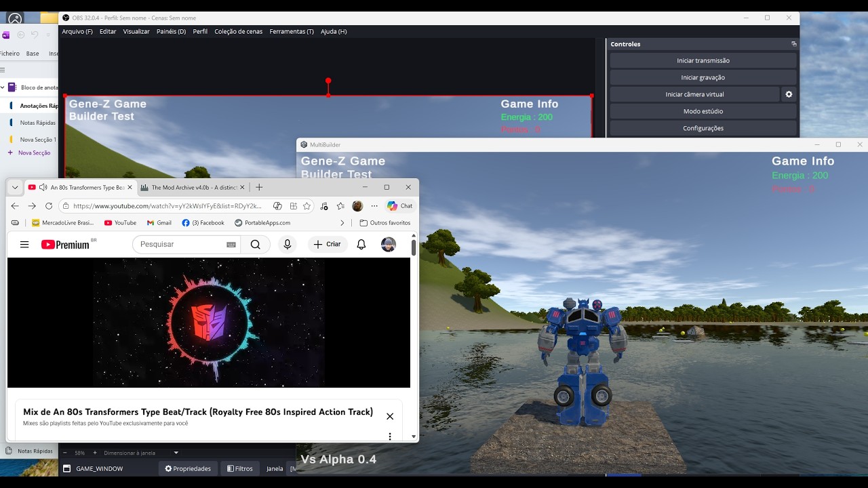Open Editar menu in OBS
Viewport: 868px width, 488px height.
pyautogui.click(x=108, y=31)
